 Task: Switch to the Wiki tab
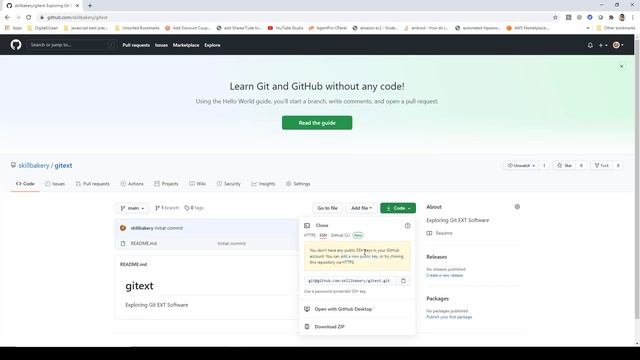point(198,184)
